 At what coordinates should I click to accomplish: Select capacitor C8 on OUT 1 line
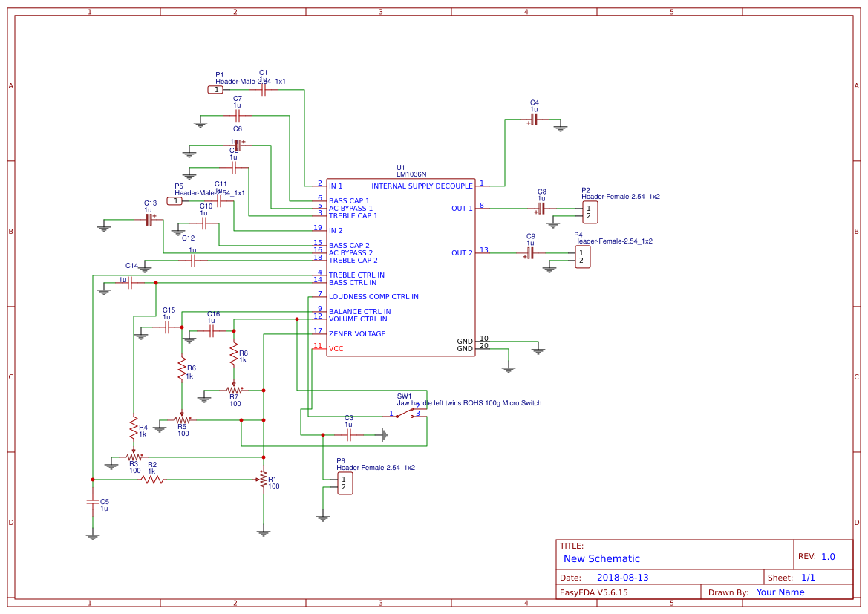542,209
